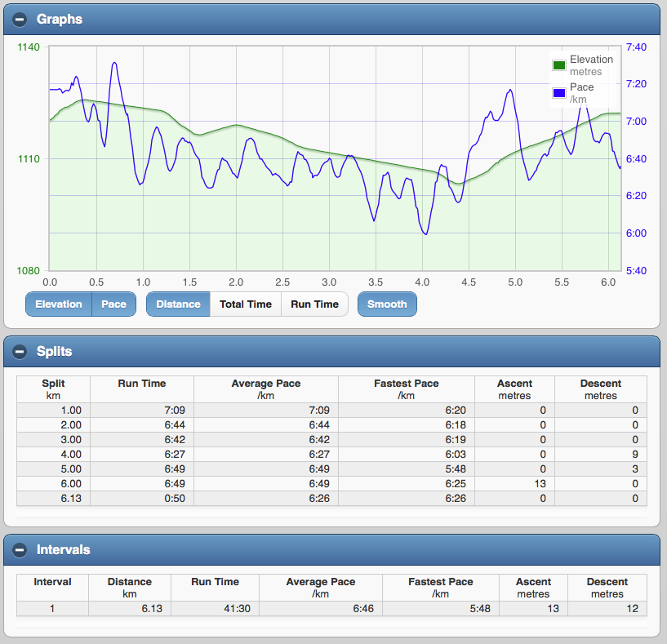Click the descent value 9 in split 4.00
Screen dimensions: 667x644
[x=635, y=455]
